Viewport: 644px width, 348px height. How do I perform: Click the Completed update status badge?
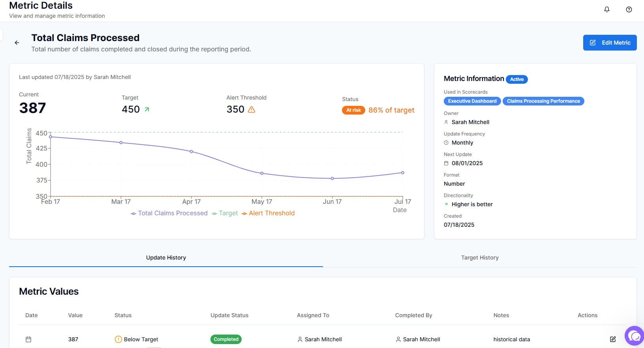pyautogui.click(x=226, y=339)
